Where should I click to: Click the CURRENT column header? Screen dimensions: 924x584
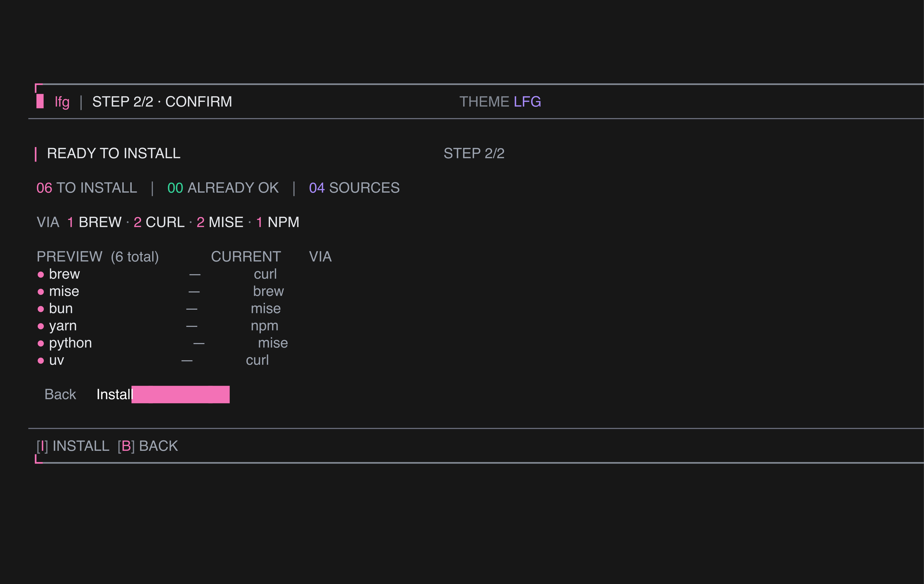[246, 257]
